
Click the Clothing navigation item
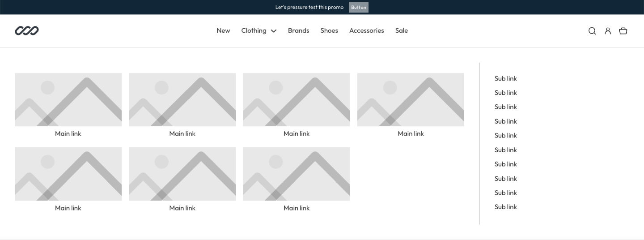click(254, 30)
